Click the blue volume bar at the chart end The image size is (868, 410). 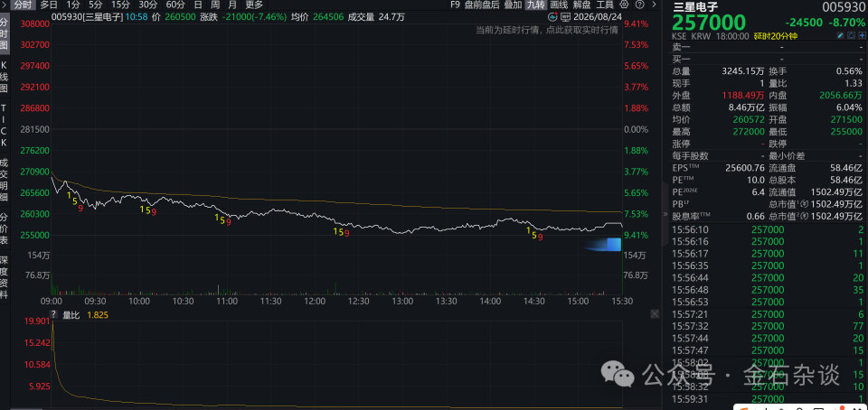click(613, 244)
